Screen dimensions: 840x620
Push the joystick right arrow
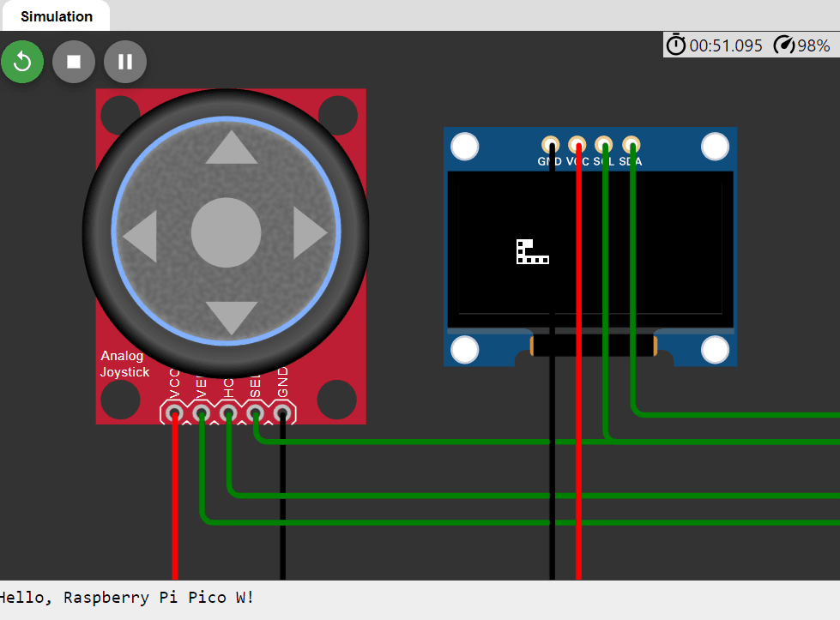coord(310,233)
